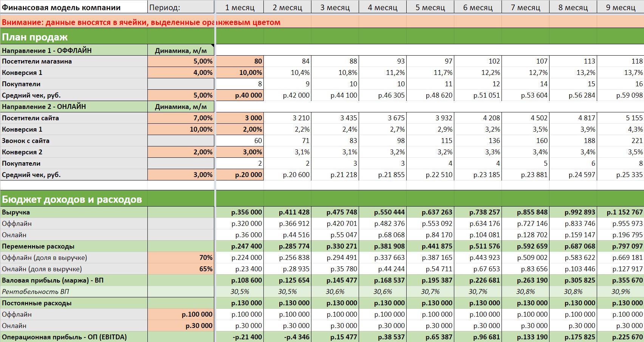644x342 pixels.
Task: Select offline revenue month 2 cell р.366 912
Action: click(287, 224)
